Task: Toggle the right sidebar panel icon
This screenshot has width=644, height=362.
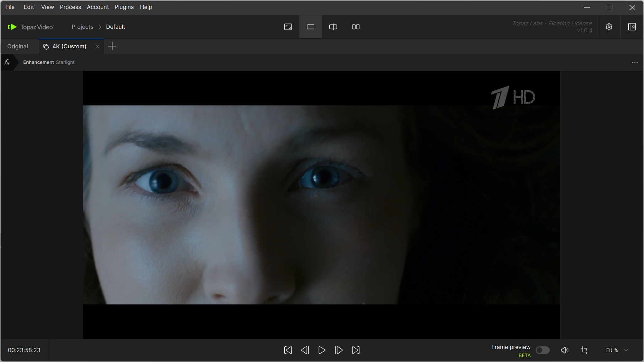Action: click(632, 27)
